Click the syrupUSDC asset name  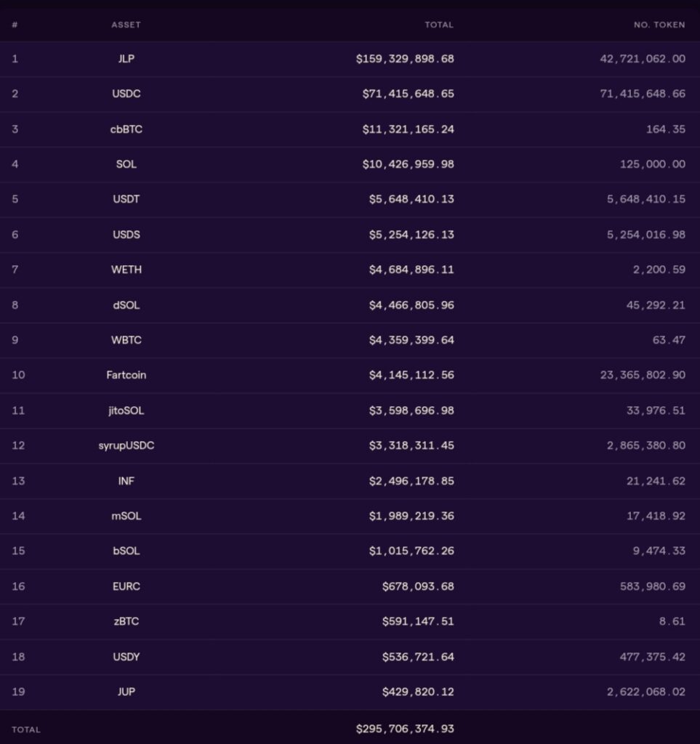click(x=126, y=445)
